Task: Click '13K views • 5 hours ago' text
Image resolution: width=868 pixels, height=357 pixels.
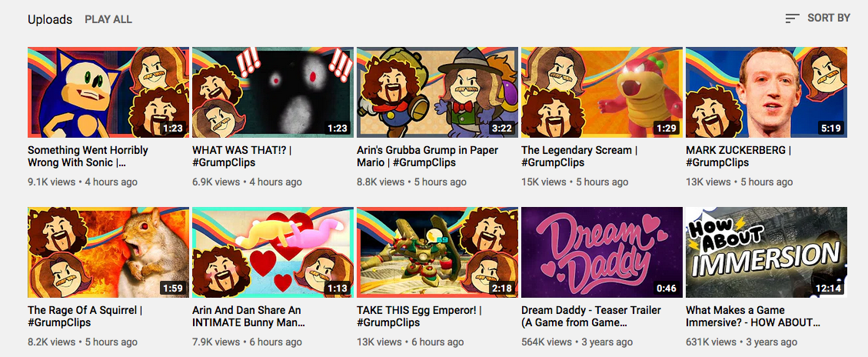Action: [x=739, y=182]
